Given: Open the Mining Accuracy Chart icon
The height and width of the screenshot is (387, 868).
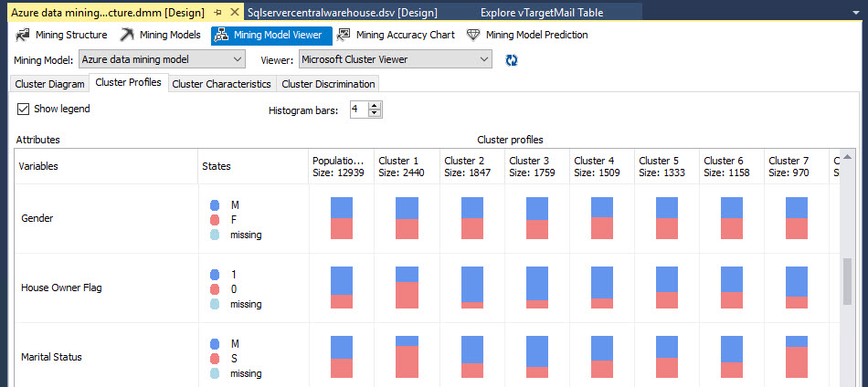Looking at the screenshot, I should (x=344, y=36).
